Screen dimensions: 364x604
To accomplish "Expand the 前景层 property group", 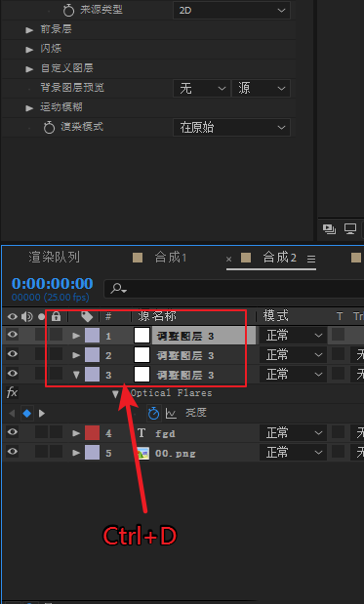I will pos(29,30).
